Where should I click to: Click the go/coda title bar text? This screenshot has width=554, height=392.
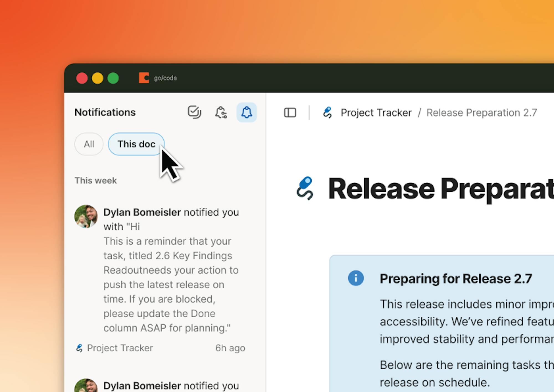[x=165, y=78]
